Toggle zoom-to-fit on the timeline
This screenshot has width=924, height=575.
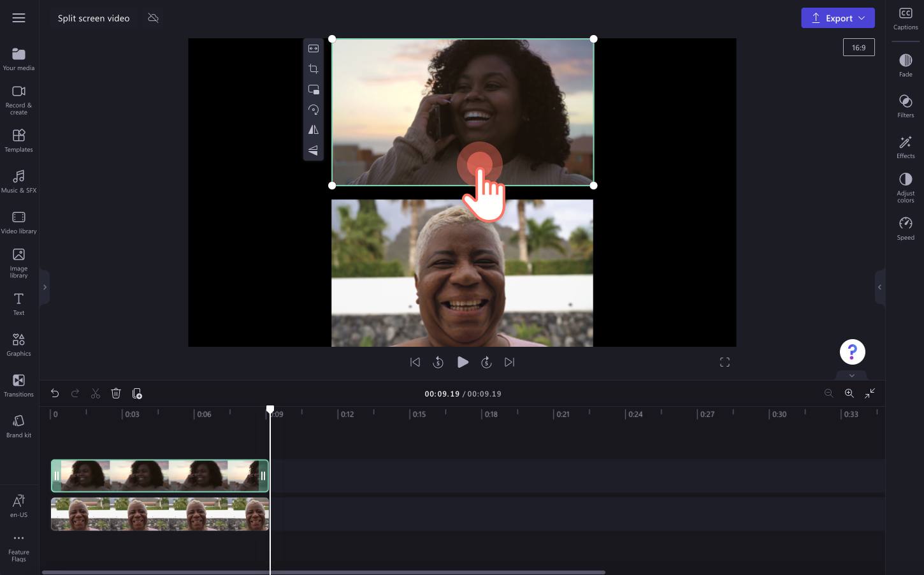[x=870, y=393]
